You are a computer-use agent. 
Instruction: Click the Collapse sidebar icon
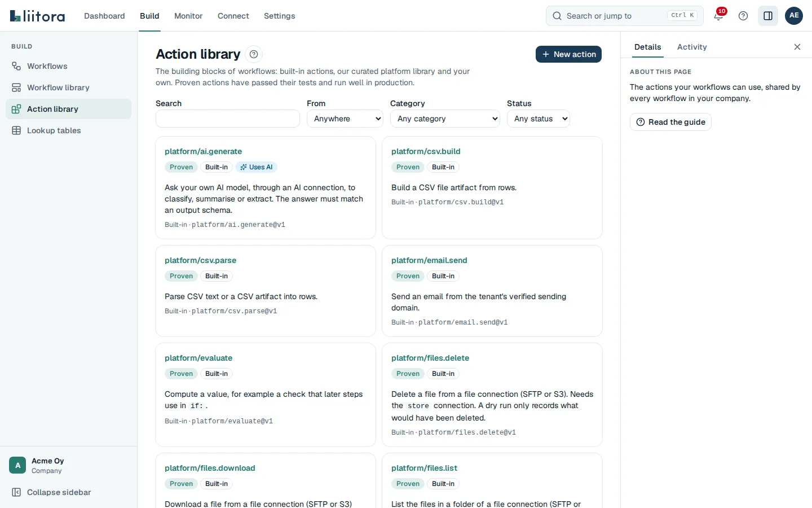click(x=16, y=492)
